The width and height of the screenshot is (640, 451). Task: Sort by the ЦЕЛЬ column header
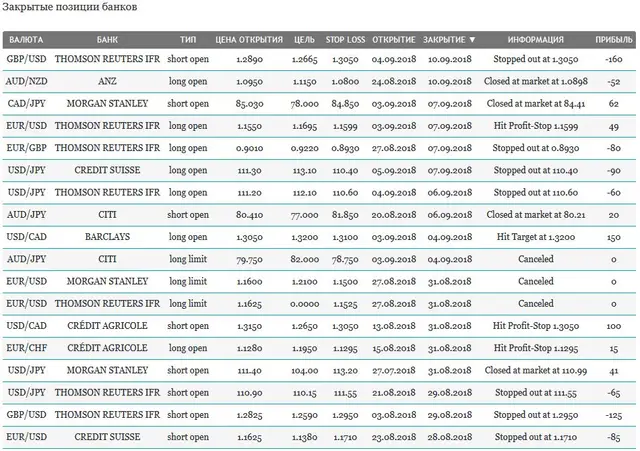[304, 40]
